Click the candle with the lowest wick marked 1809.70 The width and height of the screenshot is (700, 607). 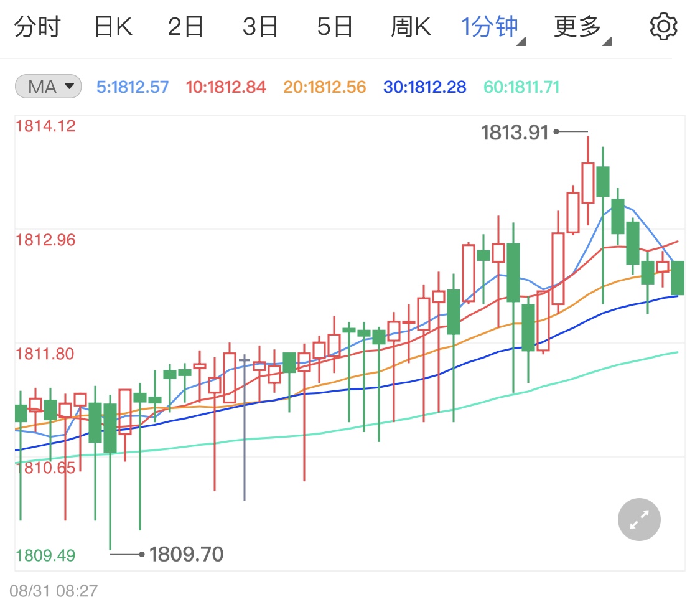point(110,471)
